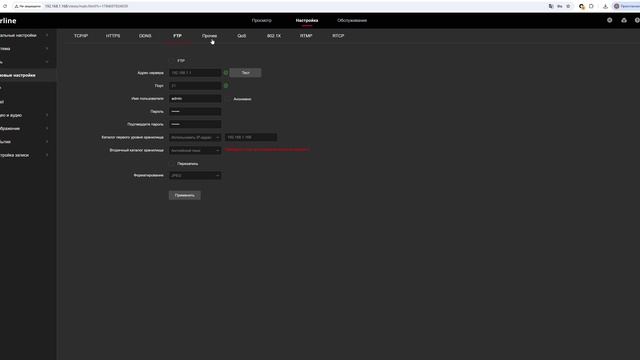640x360 pixels.
Task: Bookmark this page with the star icon
Action: click(x=568, y=6)
